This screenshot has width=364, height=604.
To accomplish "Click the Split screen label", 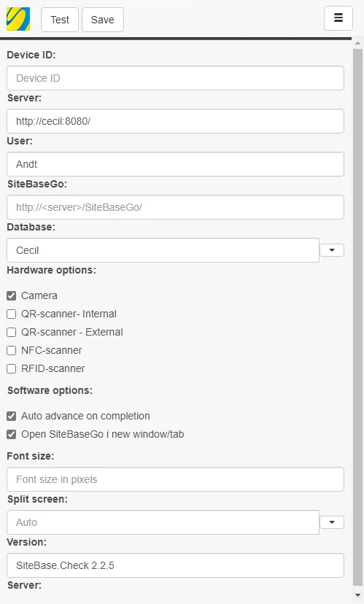I will tap(37, 499).
